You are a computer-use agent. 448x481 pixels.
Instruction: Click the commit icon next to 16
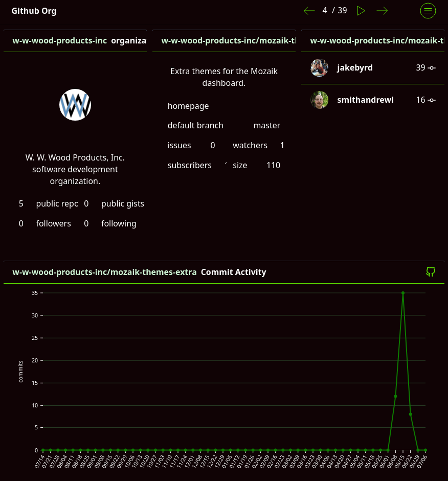432,100
